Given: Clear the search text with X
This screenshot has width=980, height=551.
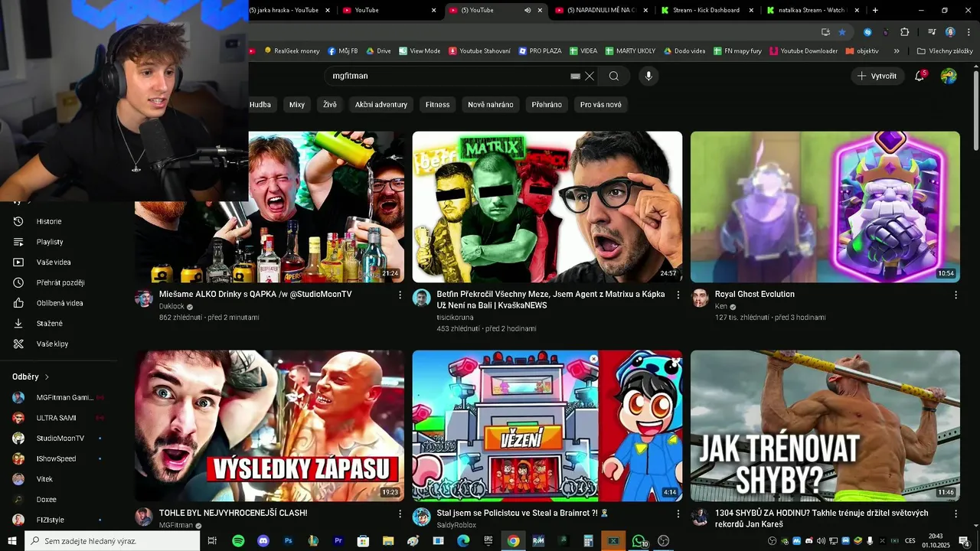Looking at the screenshot, I should click(590, 76).
